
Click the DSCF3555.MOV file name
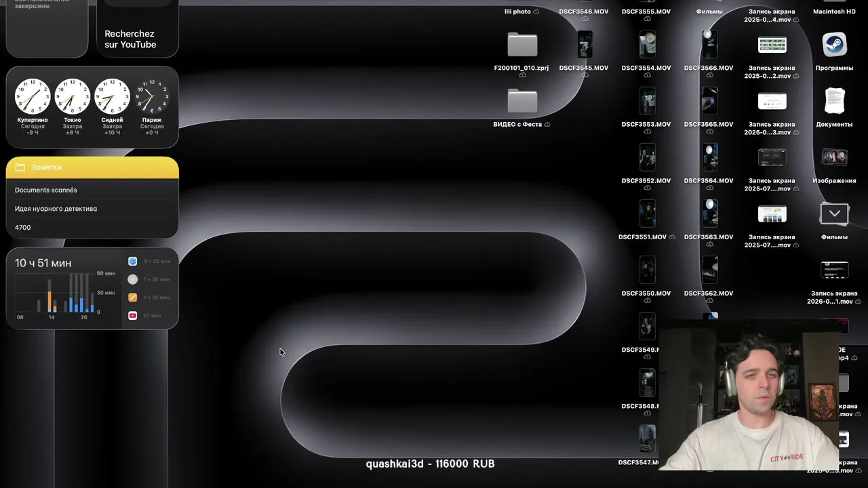tap(646, 12)
